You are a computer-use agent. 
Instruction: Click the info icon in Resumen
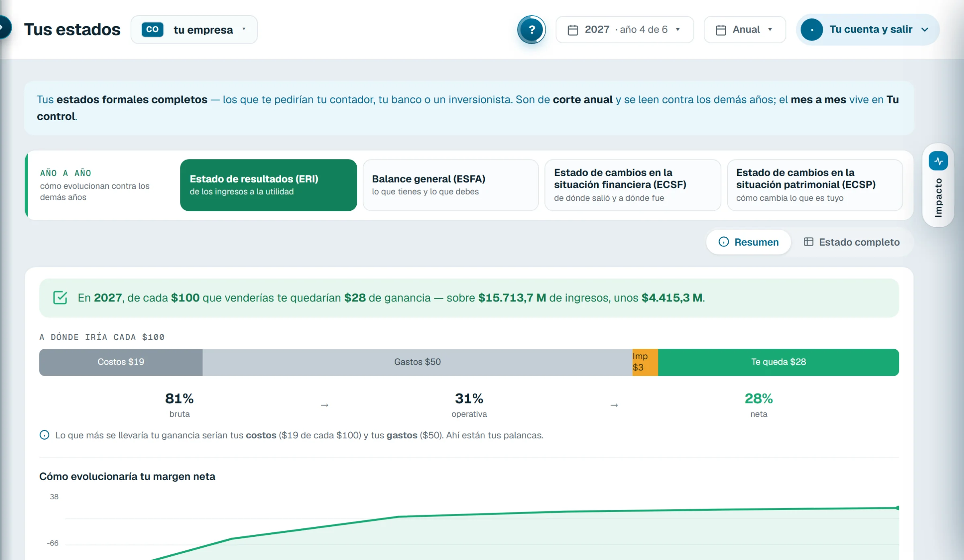click(723, 242)
